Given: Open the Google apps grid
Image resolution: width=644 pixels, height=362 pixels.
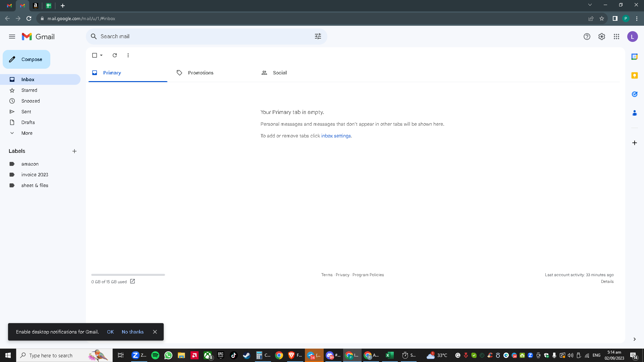Looking at the screenshot, I should click(616, 37).
